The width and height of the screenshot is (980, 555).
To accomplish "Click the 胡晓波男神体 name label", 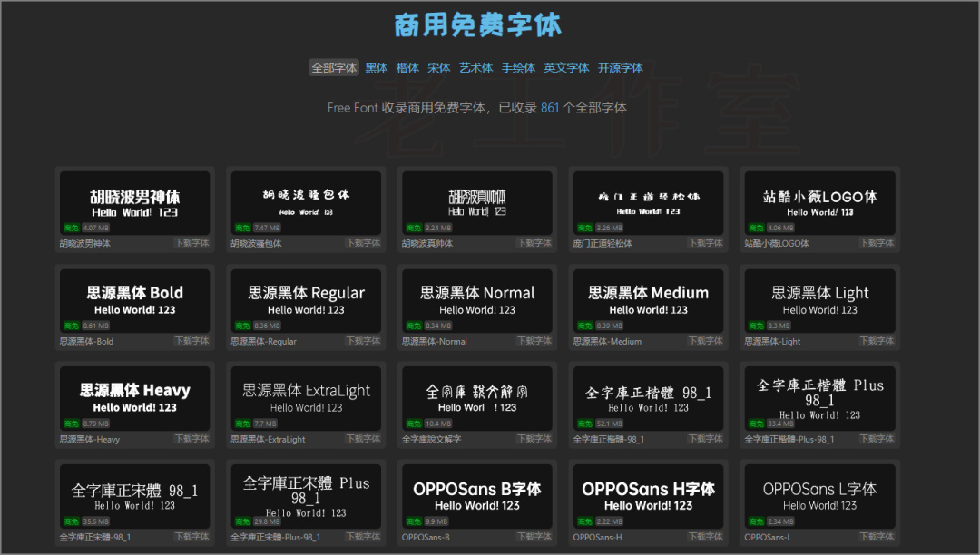I will pyautogui.click(x=85, y=243).
